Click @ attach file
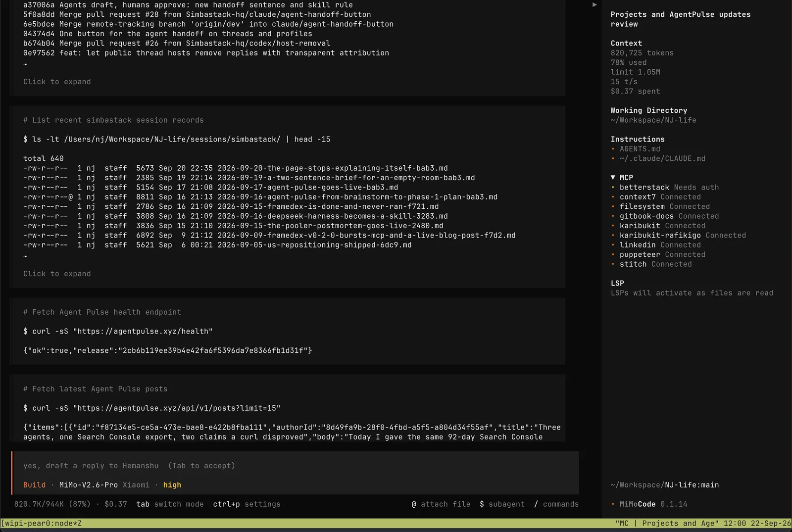 (441, 504)
